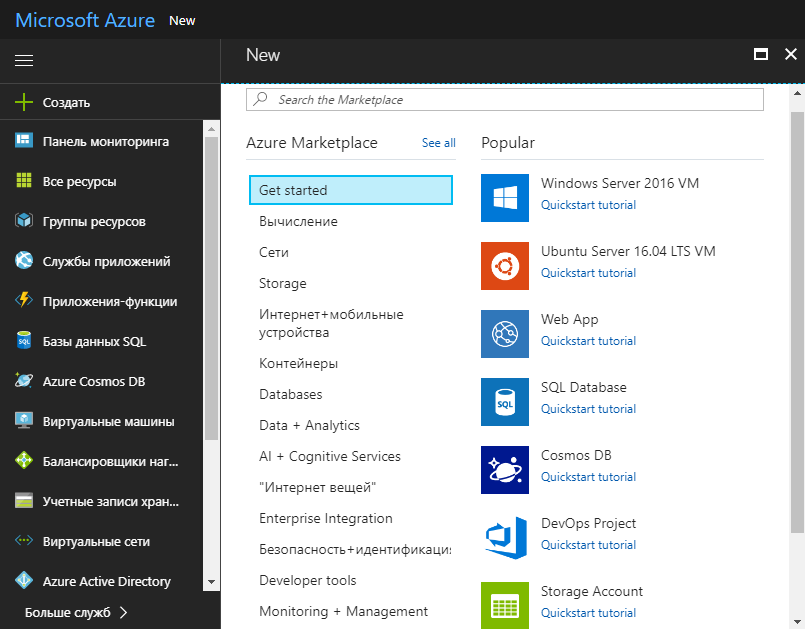
Task: Choose the Ubuntu Server icon tile
Action: tap(505, 266)
